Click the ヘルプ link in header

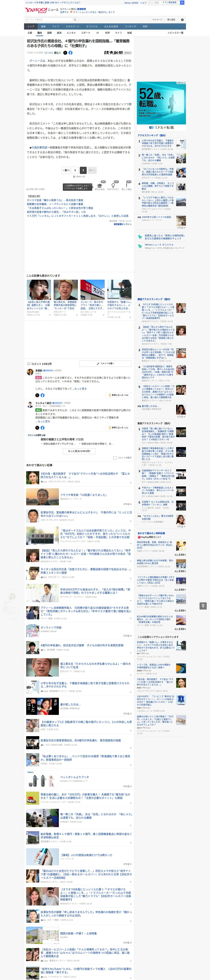(143, 3)
